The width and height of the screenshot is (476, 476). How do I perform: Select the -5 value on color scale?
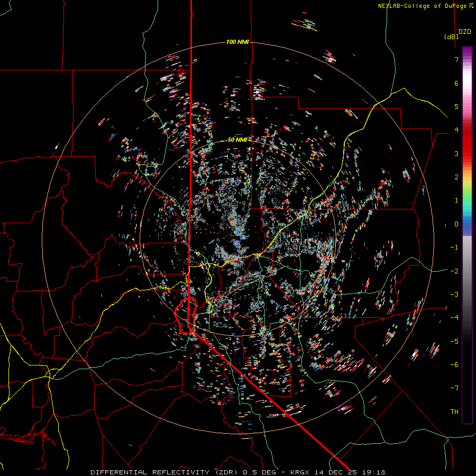point(454,342)
